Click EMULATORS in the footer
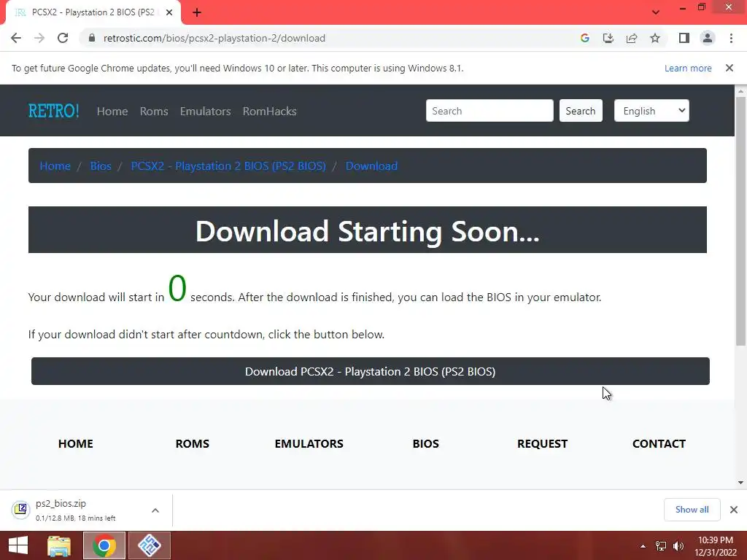The width and height of the screenshot is (747, 560). click(x=309, y=443)
